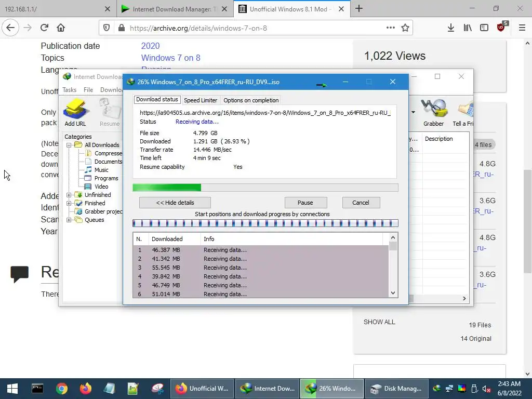Click the toolbar dropdown arrow left of Grabber
Image resolution: width=532 pixels, height=399 pixels.
tap(413, 112)
